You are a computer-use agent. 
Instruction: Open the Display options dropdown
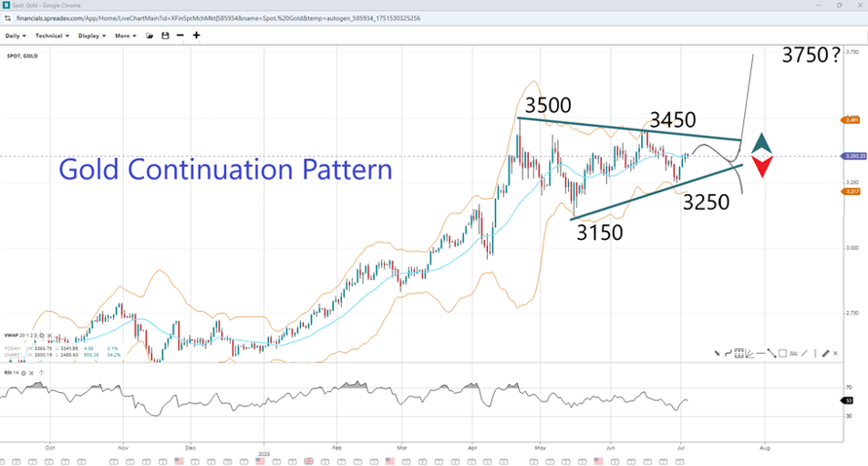[x=91, y=36]
